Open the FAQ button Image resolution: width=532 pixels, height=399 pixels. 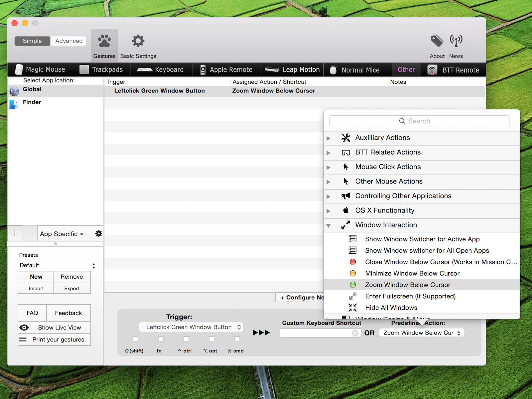click(32, 313)
